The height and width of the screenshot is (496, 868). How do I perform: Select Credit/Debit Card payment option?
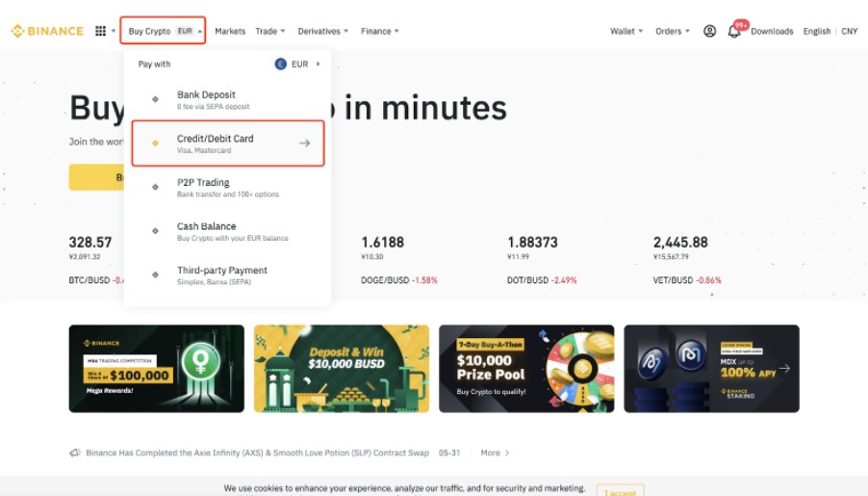[227, 143]
